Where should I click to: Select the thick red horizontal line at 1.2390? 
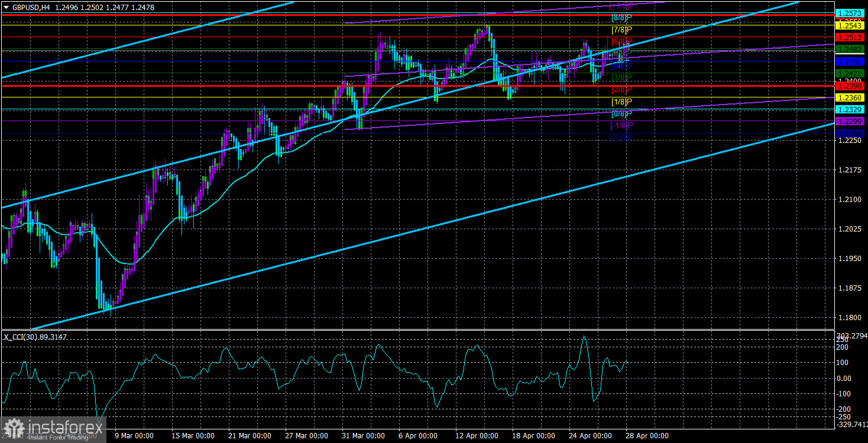[x=417, y=86]
